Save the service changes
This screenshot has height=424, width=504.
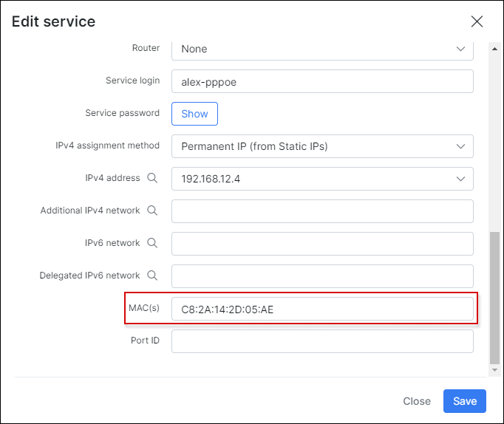click(x=464, y=401)
